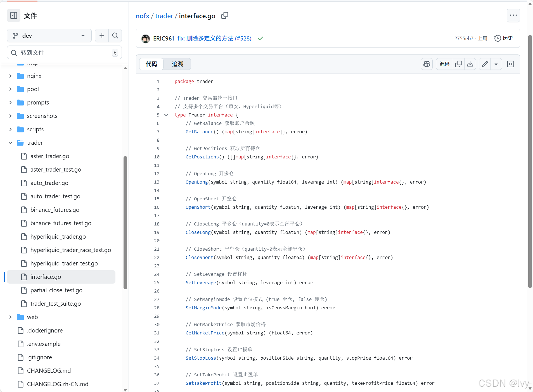Add a new file with plus icon
This screenshot has width=533, height=392.
click(x=102, y=35)
